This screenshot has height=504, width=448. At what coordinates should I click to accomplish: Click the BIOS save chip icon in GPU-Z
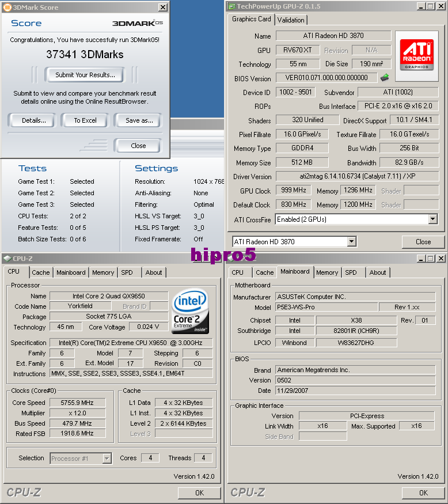(384, 77)
